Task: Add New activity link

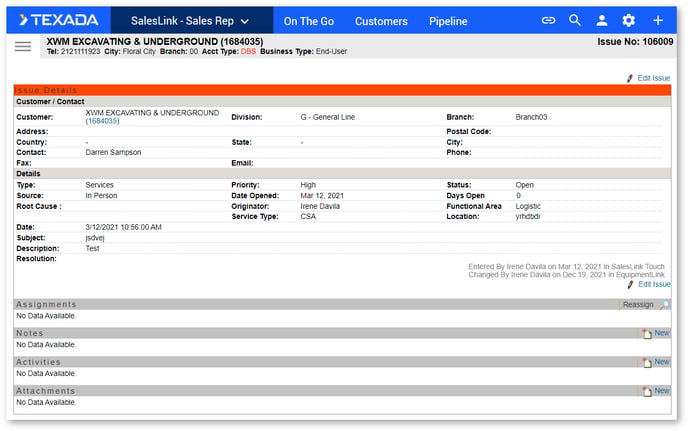Action: tap(662, 362)
